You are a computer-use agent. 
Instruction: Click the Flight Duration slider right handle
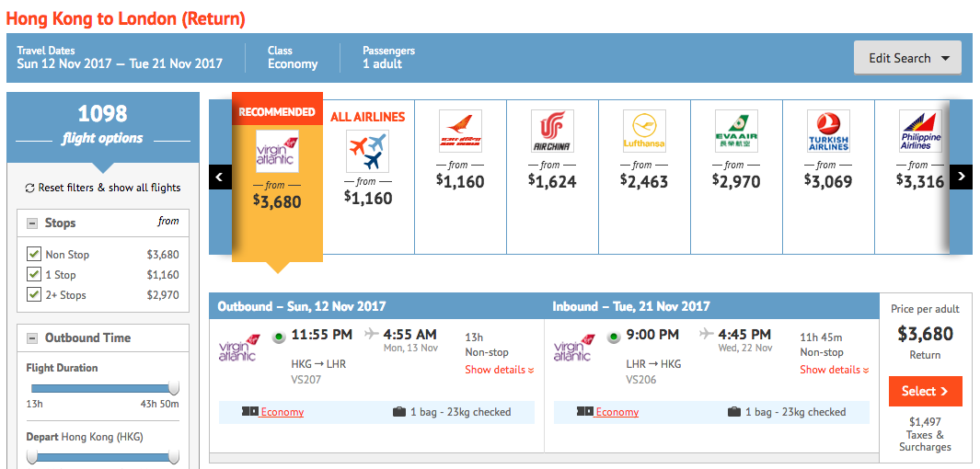174,388
